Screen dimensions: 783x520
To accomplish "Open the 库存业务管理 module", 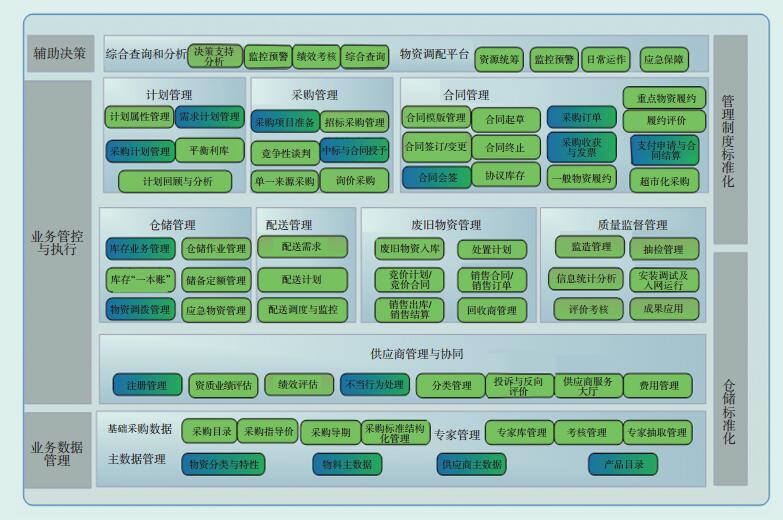I will 140,248.
